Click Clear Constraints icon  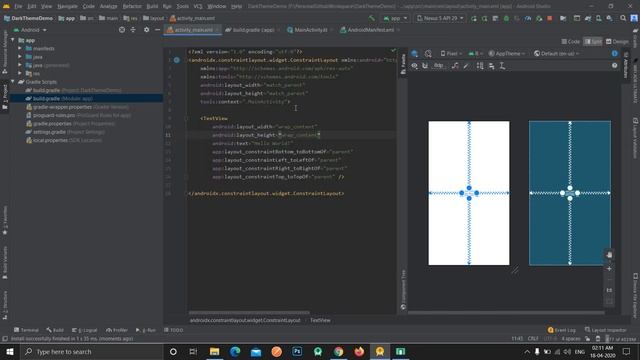455,66
